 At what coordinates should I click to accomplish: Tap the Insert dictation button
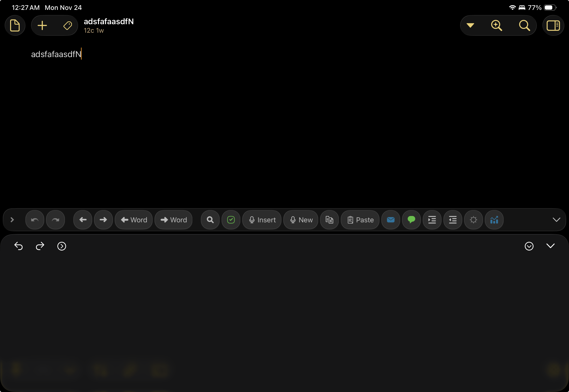(262, 220)
